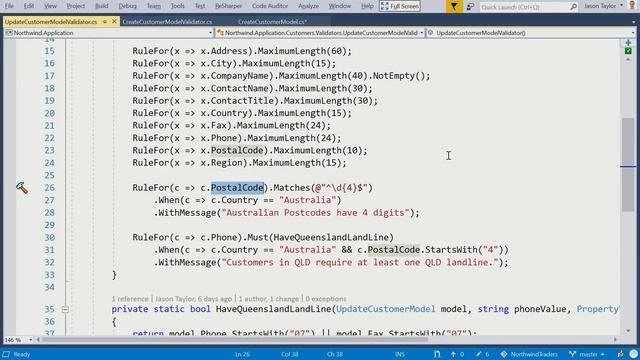Click the horizontal scrollbar right arrow
The height and width of the screenshot is (360, 640).
[x=616, y=340]
